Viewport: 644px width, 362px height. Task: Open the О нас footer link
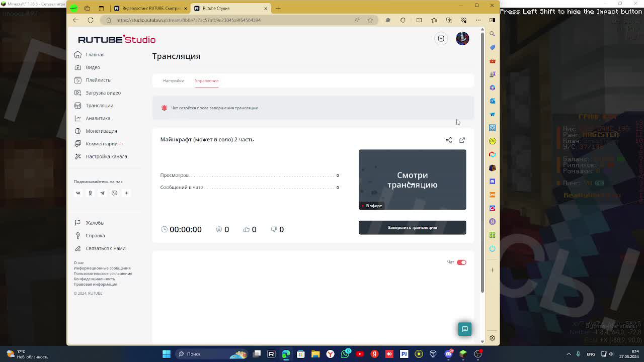[79, 263]
